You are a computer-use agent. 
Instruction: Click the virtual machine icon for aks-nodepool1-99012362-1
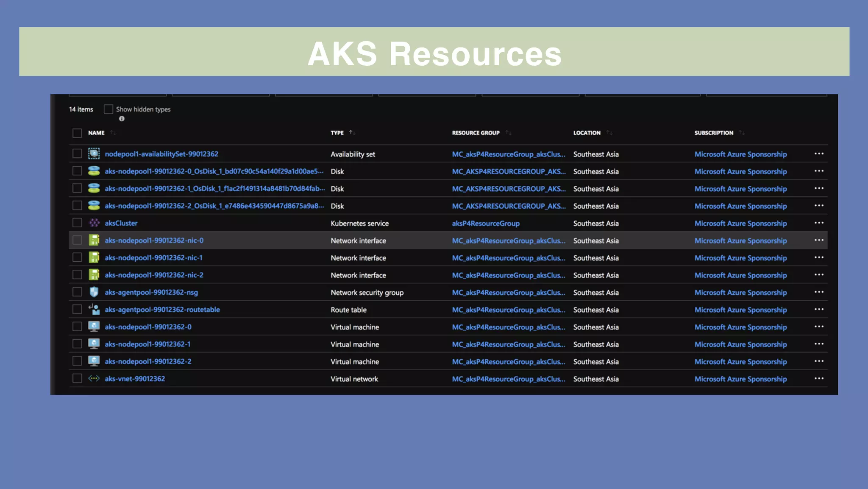click(94, 344)
